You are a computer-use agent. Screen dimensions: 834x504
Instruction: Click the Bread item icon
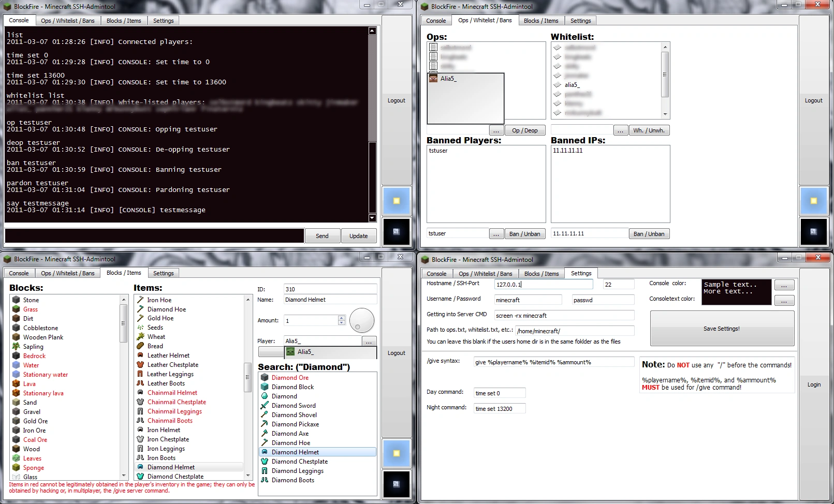[140, 346]
